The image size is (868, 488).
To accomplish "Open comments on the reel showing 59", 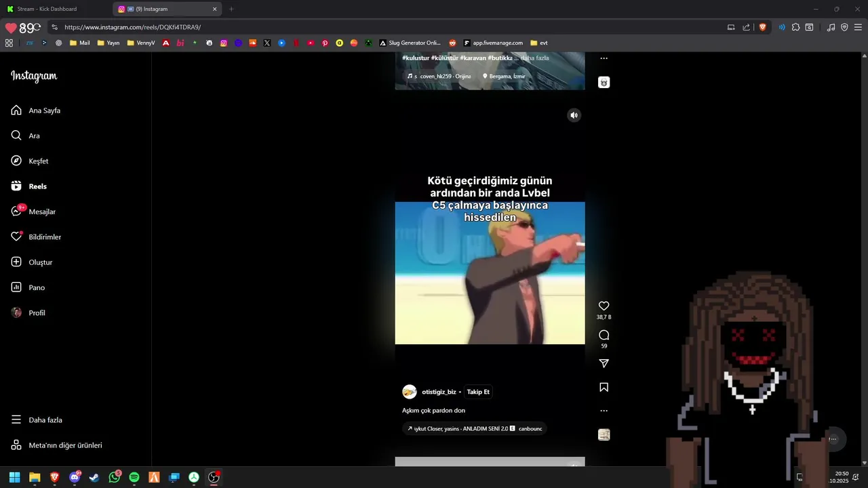I will point(604,335).
